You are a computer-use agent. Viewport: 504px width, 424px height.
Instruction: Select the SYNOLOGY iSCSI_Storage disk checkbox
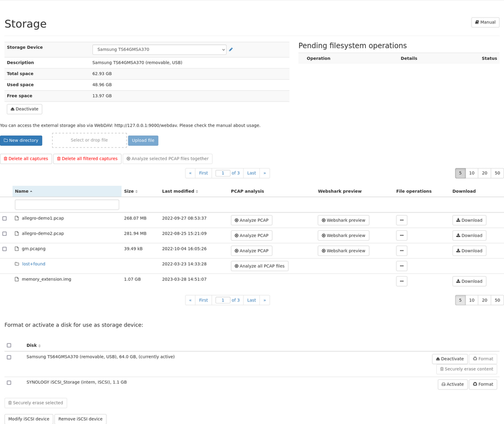[9, 383]
